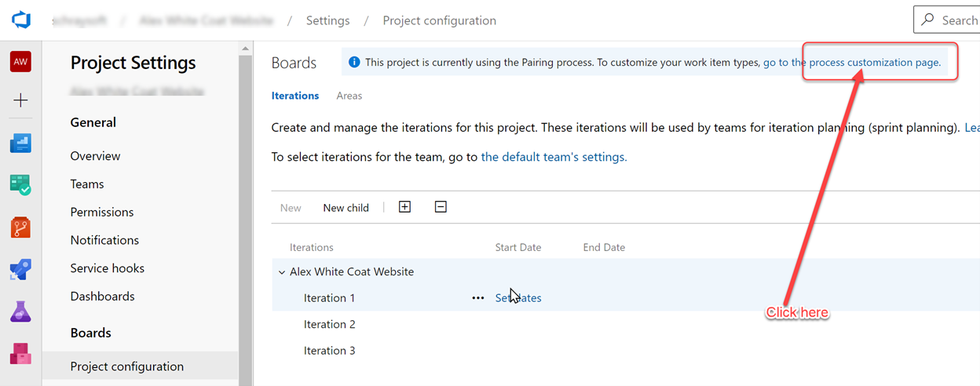Click Project configuration breadcrumb

[x=440, y=20]
